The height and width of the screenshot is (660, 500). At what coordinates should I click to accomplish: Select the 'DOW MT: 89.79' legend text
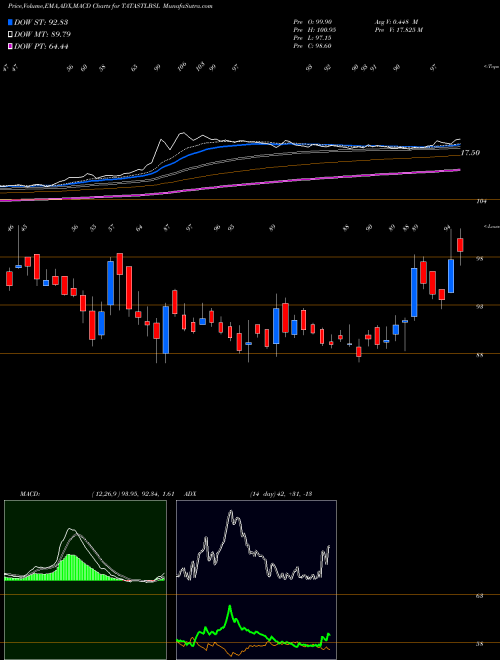[42, 34]
